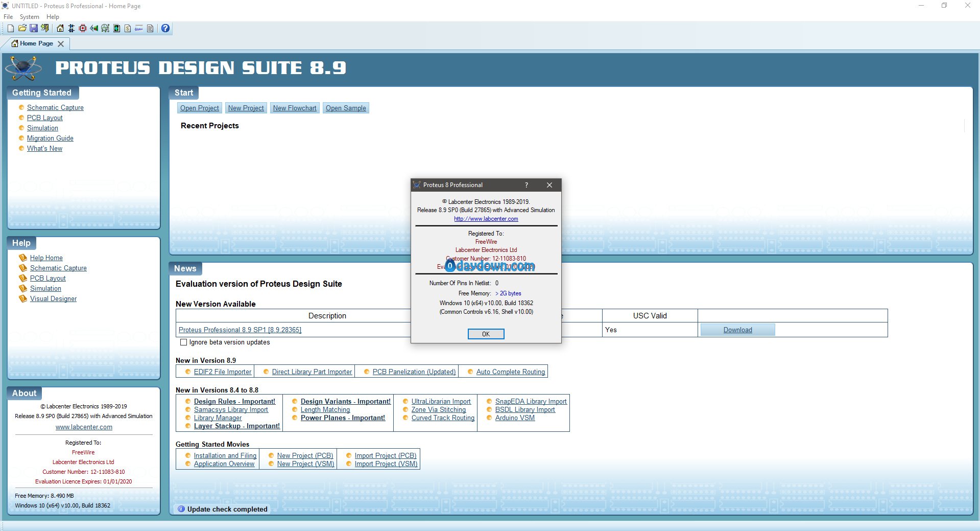Click the Save Project floppy icon
The width and height of the screenshot is (980, 531).
[x=33, y=28]
